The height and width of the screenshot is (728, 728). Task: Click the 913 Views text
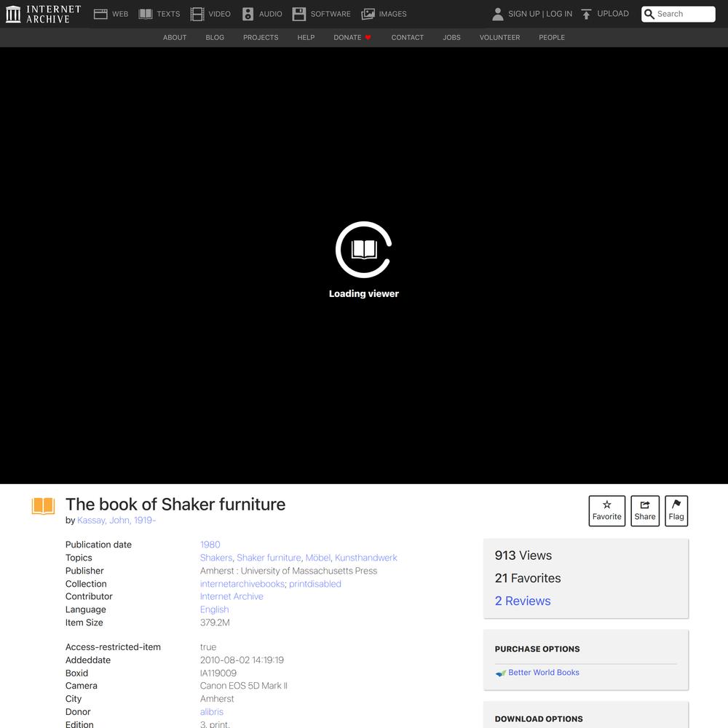(x=523, y=555)
